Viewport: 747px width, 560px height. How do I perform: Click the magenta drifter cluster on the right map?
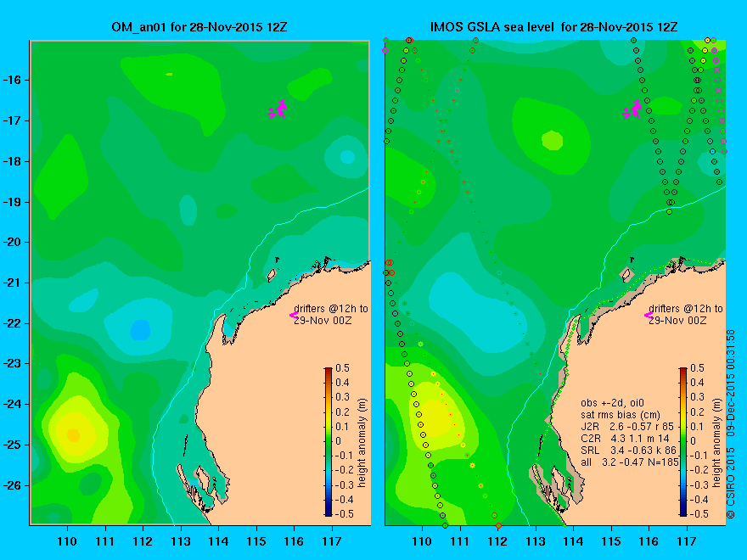pyautogui.click(x=632, y=109)
